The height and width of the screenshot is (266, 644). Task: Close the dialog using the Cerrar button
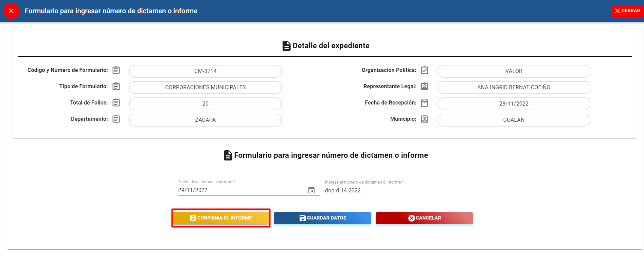tap(627, 11)
